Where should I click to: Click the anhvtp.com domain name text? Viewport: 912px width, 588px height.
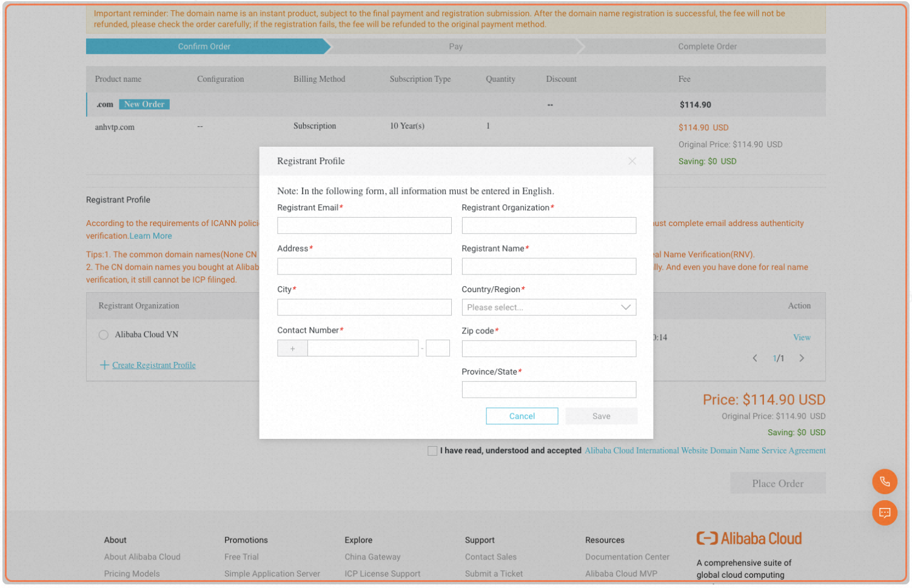(115, 127)
